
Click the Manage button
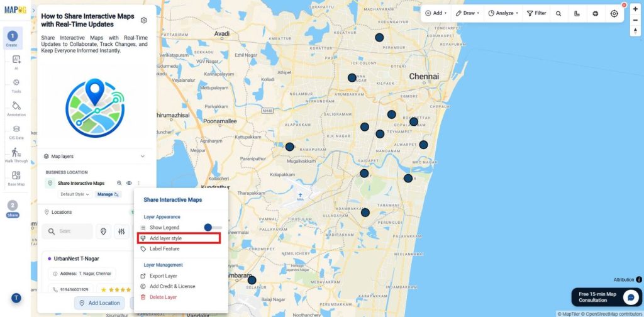[108, 194]
